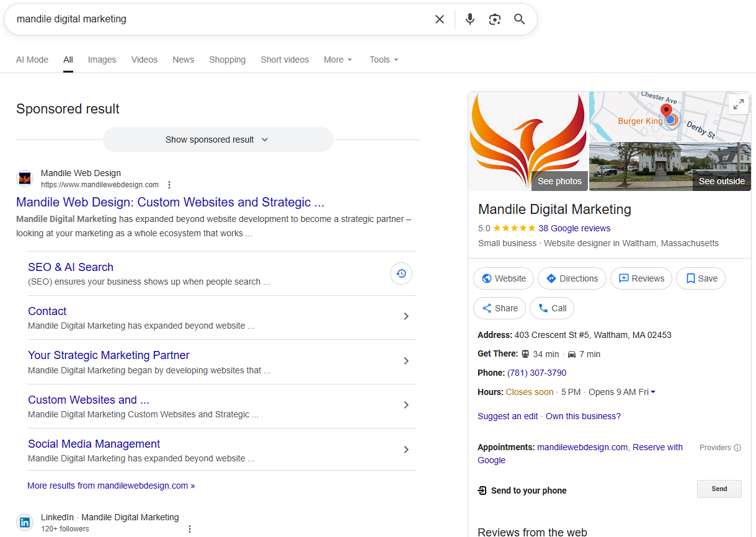756x537 pixels.
Task: Open three-dot menu on the LinkedIn result
Action: (x=189, y=528)
